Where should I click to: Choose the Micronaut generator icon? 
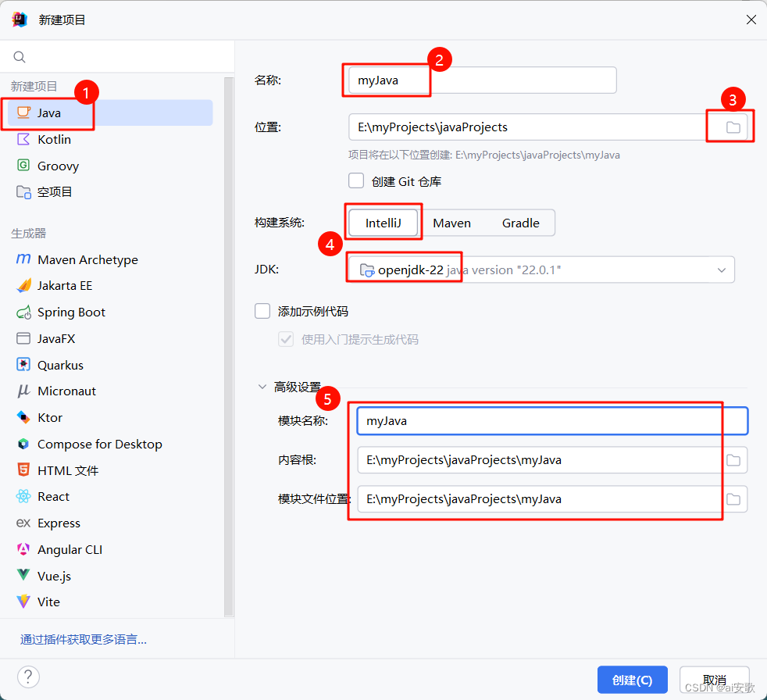coord(23,391)
